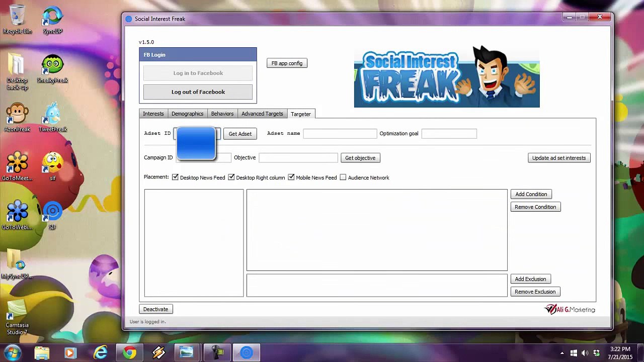Viewport: 644px width, 362px height.
Task: Open the picture window taskbar icon
Action: [187, 353]
